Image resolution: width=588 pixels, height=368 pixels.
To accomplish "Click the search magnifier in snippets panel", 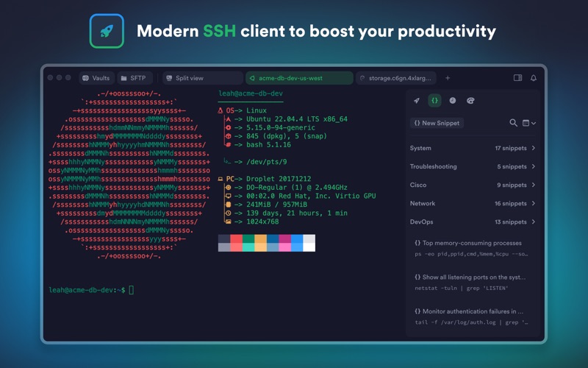I will point(513,123).
